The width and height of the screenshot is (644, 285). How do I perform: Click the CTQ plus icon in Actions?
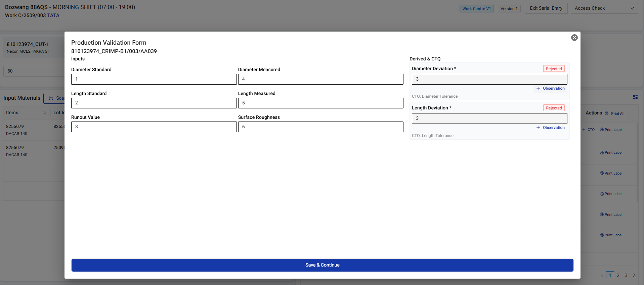point(584,130)
